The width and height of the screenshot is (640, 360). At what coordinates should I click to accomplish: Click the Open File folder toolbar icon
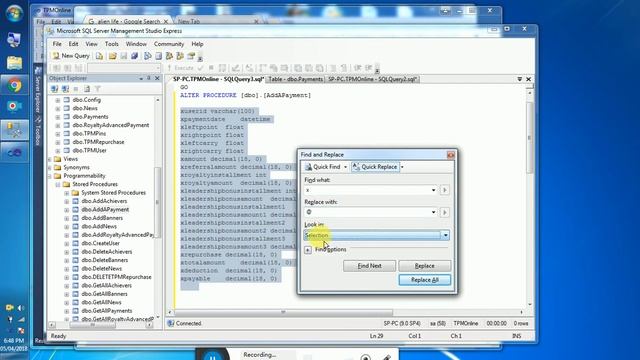(112, 56)
